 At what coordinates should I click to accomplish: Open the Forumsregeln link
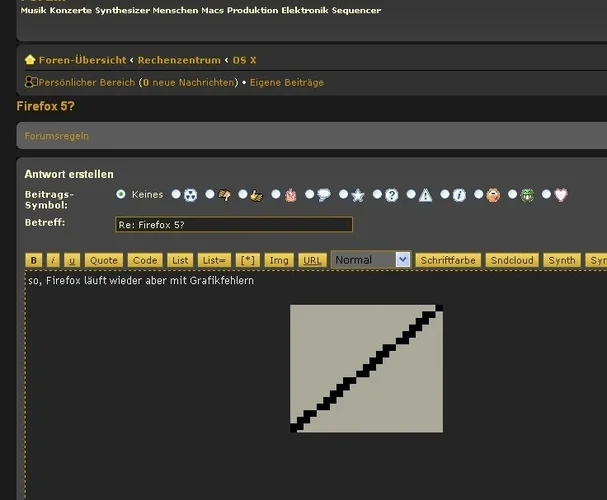57,136
